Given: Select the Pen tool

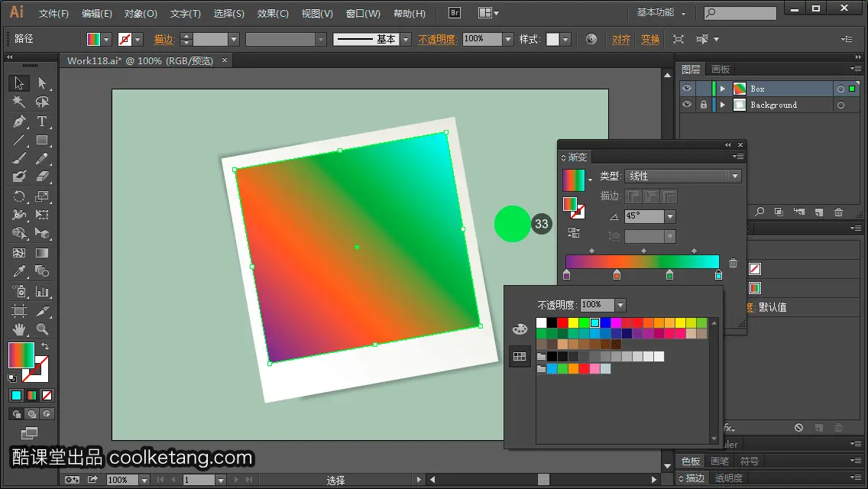Looking at the screenshot, I should (x=19, y=121).
